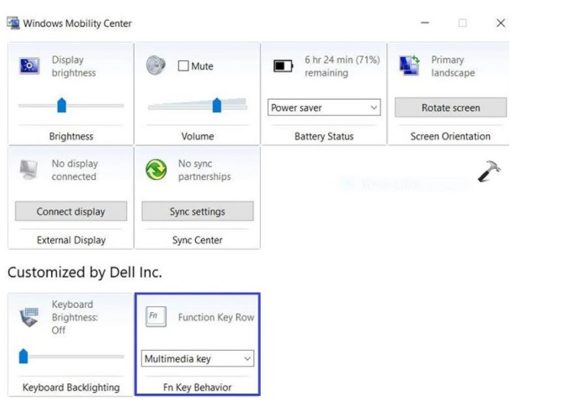Close the Windows Mobility Center window
The image size is (573, 400).
501,23
